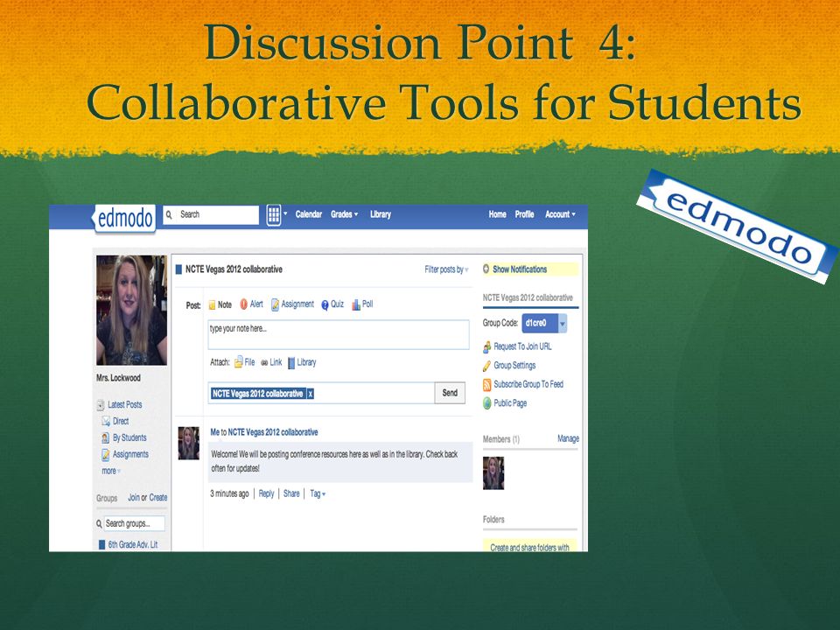Click the slanted edmodo banner logo on slide

tap(737, 227)
